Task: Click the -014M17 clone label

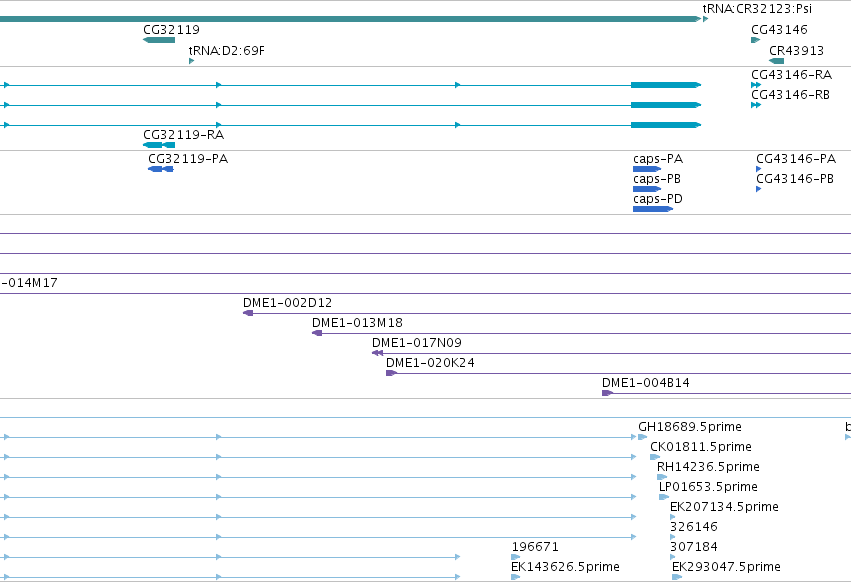Action: (29, 283)
